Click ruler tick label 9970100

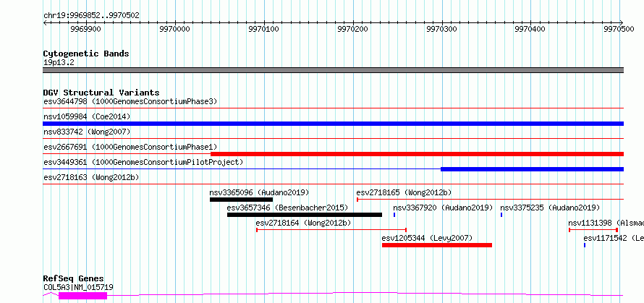[x=264, y=30]
